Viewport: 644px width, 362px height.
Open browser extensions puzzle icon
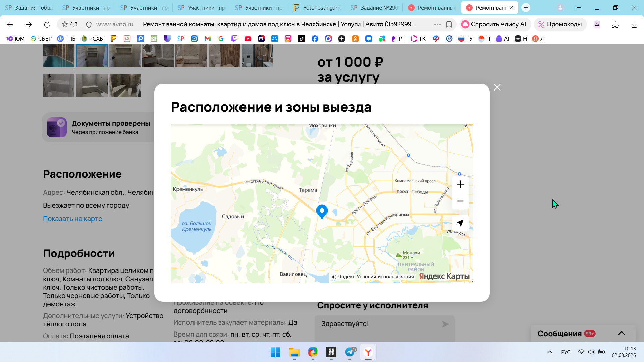tap(615, 24)
